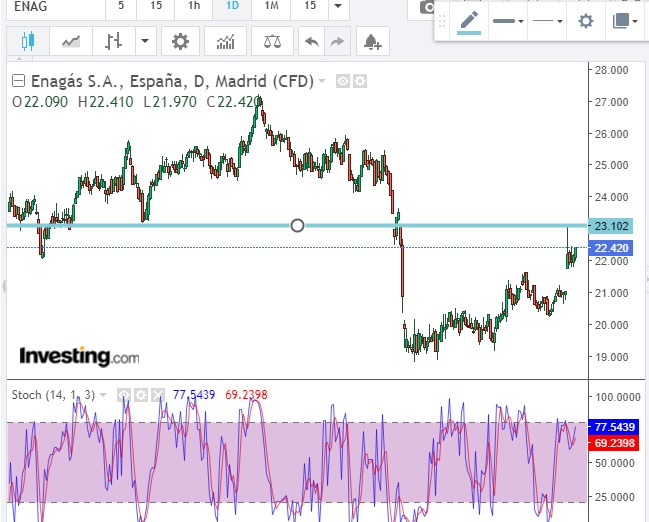
Task: Open line style dropdown
Action: click(547, 21)
